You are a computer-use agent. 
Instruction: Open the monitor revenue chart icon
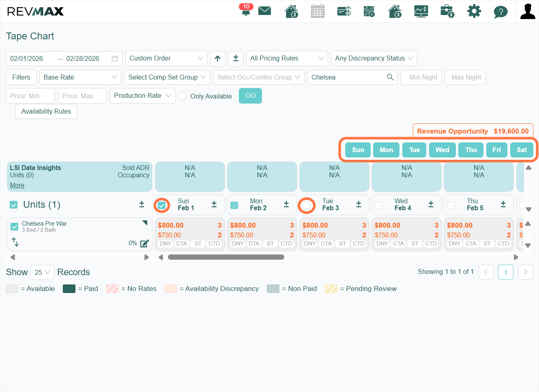[x=421, y=11]
